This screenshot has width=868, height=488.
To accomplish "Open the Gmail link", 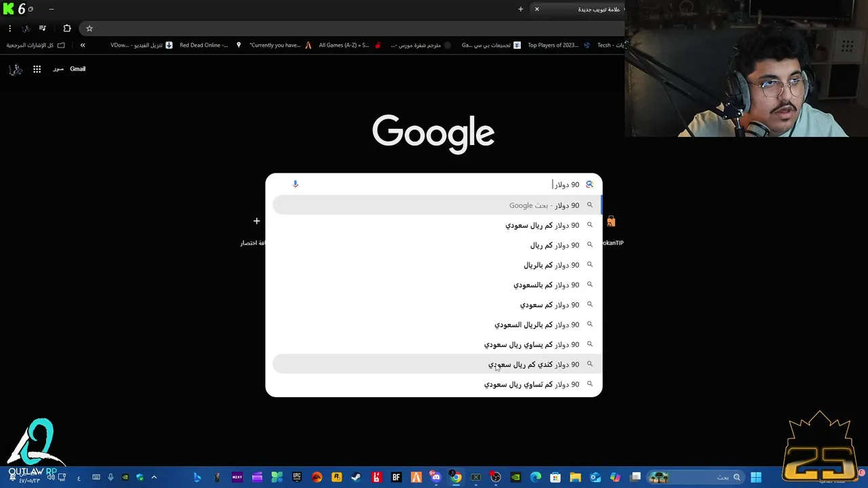I will [x=77, y=69].
